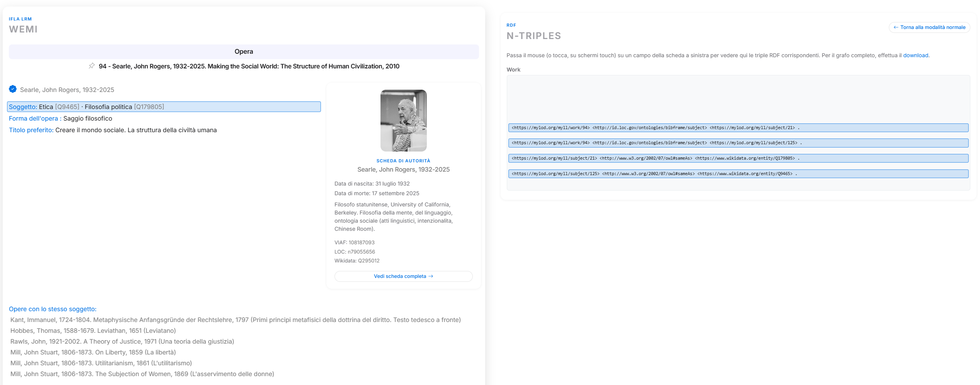980x385 pixels.
Task: Click the 'Soggetto:' field label
Action: pyautogui.click(x=23, y=107)
